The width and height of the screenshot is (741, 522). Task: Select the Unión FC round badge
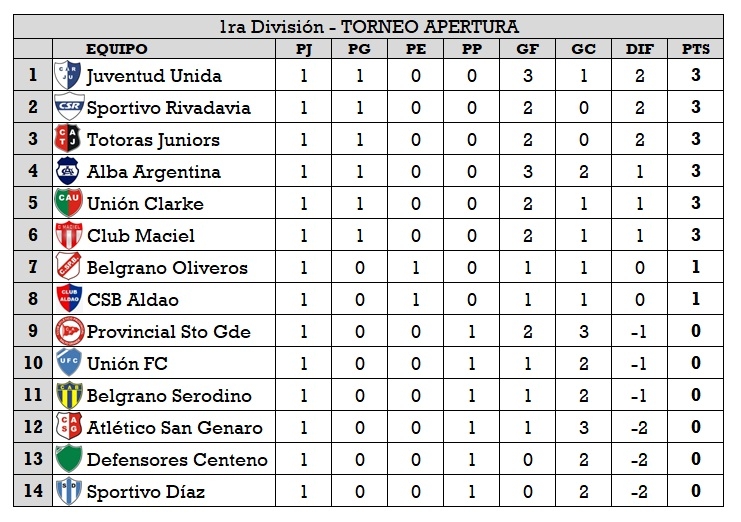pyautogui.click(x=68, y=363)
